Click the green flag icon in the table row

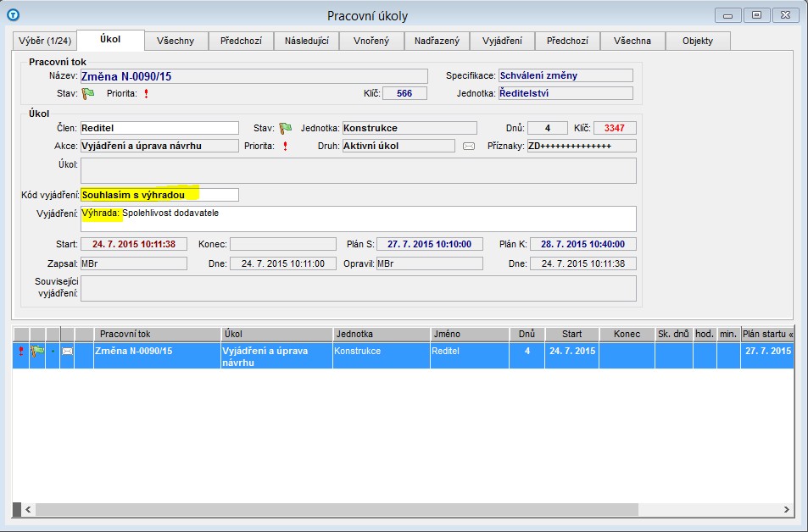[37, 352]
